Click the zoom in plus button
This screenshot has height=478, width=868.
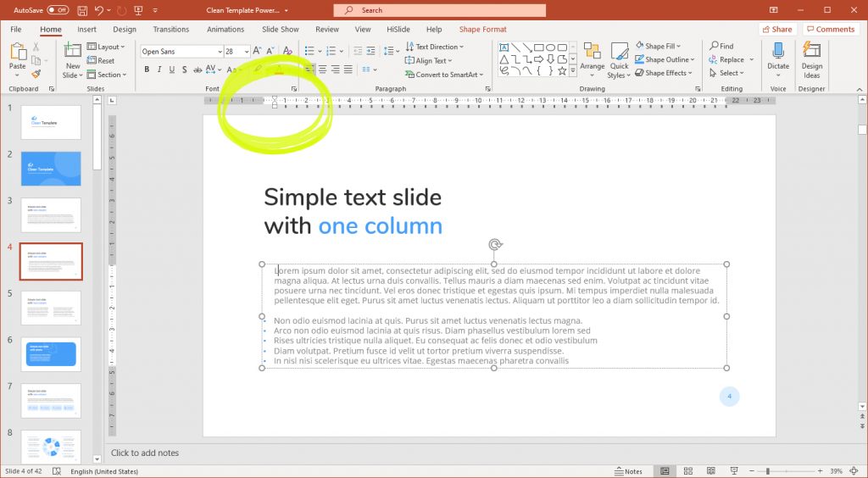pos(820,471)
